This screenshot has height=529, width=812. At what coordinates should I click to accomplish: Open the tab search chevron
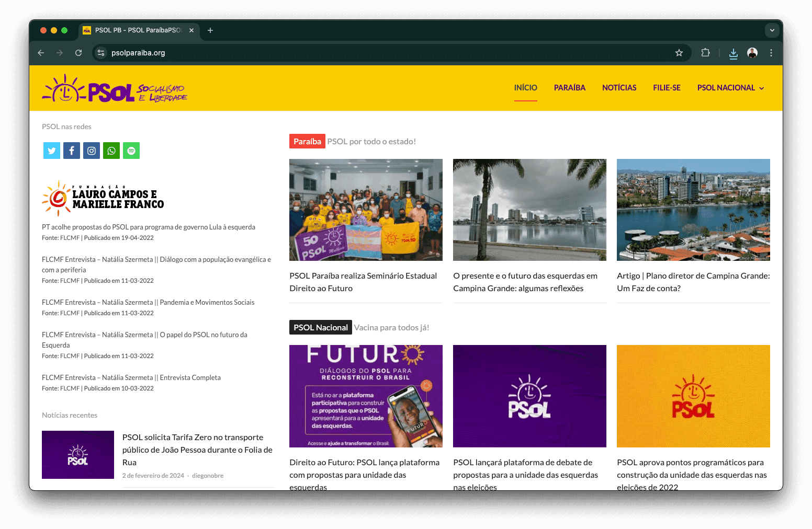[x=772, y=30]
